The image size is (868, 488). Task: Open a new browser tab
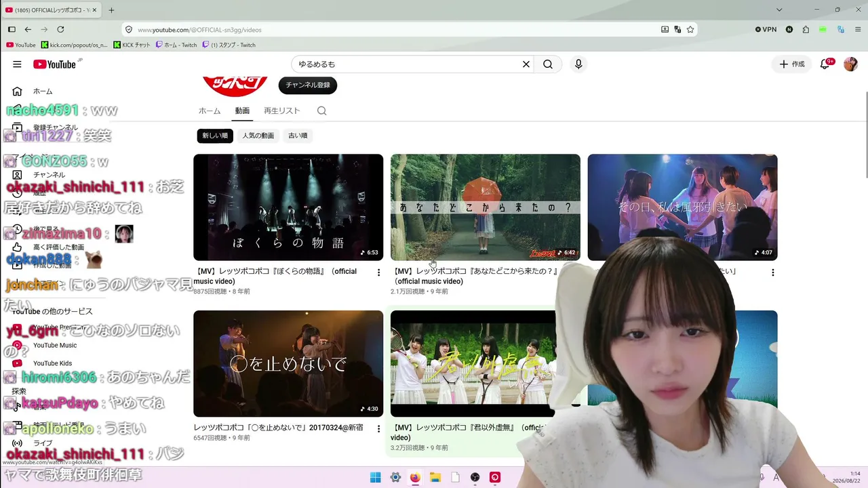(x=111, y=10)
